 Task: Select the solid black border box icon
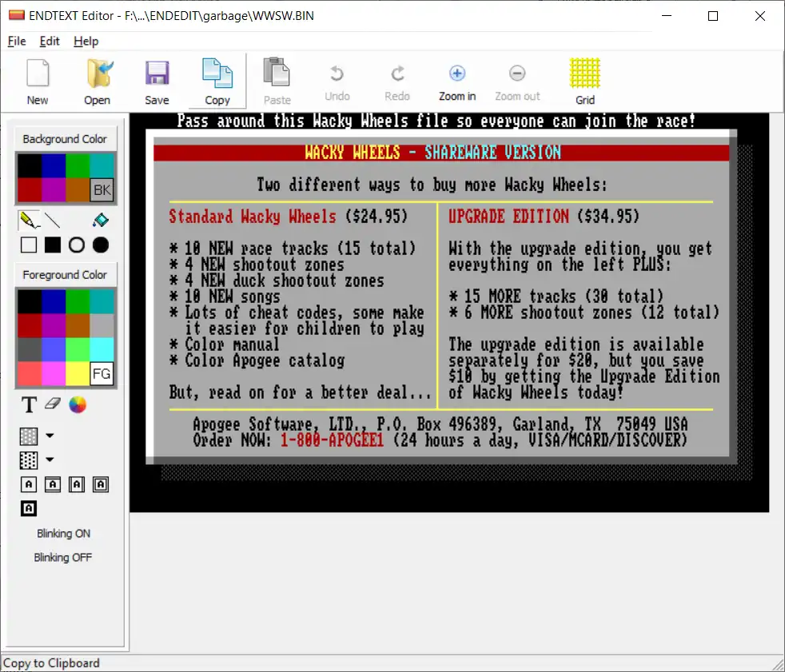coord(29,508)
